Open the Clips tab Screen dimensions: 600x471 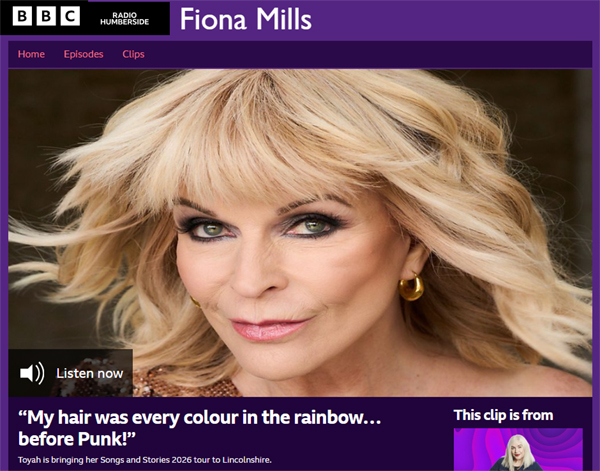133,54
